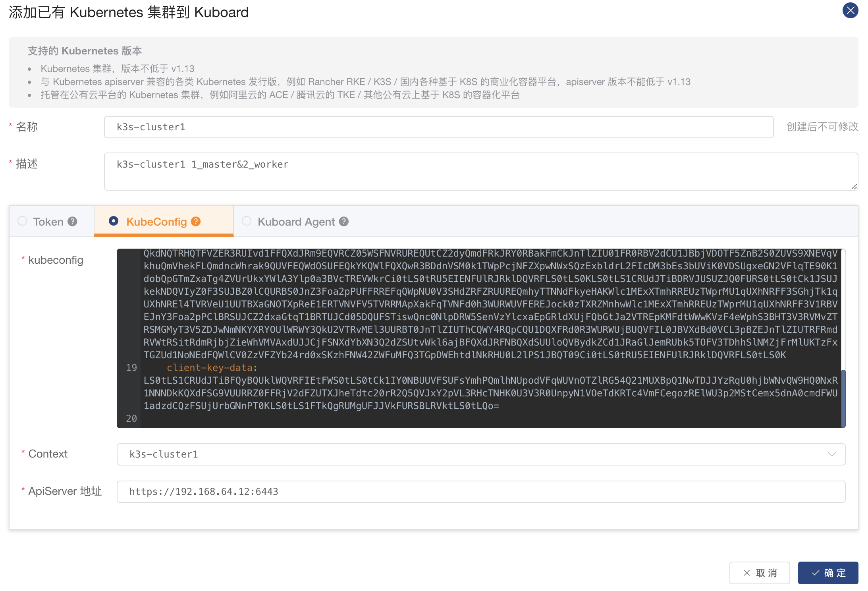
Task: Click inside the kubeconfig code editor
Action: [x=481, y=338]
